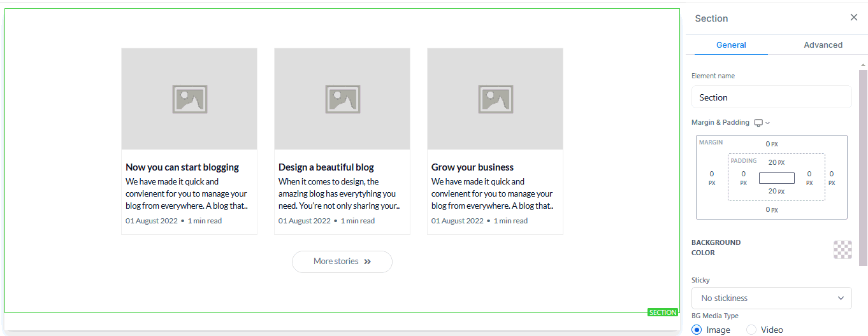Switch to the General tab
The width and height of the screenshot is (868, 336).
(731, 45)
